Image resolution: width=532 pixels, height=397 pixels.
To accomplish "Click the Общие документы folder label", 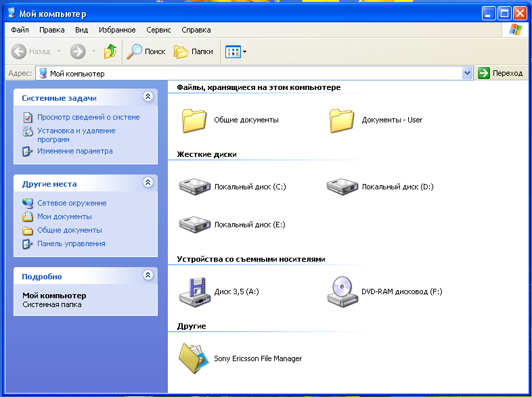I will click(x=246, y=120).
